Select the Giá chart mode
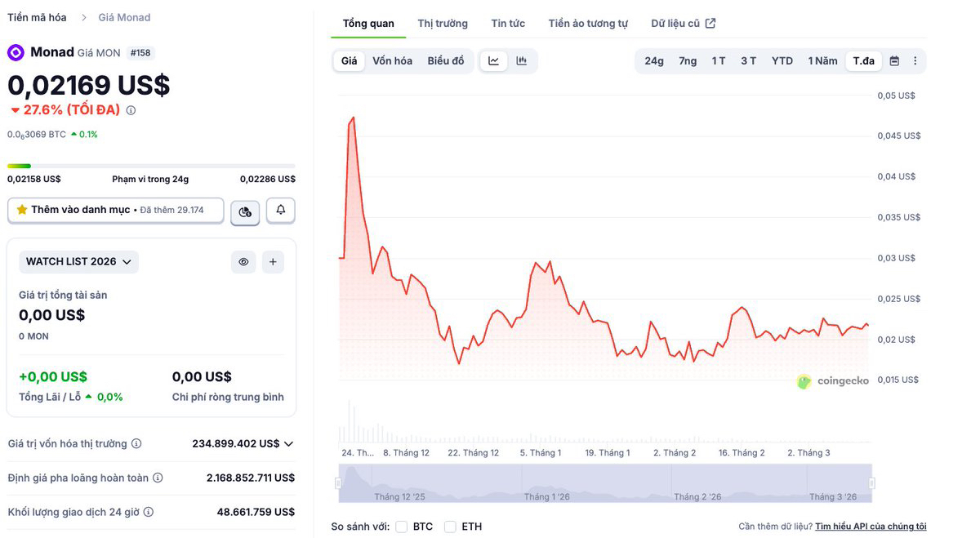This screenshot has height=538, width=980. pyautogui.click(x=350, y=61)
